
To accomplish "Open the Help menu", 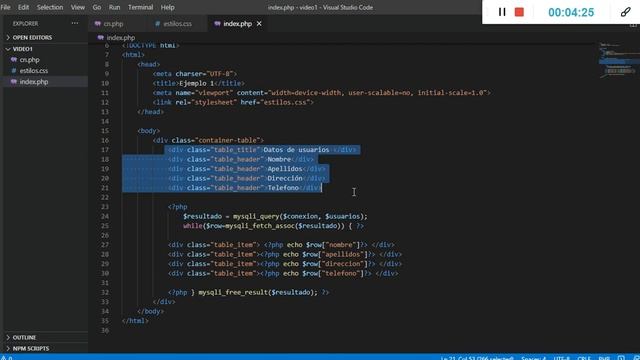I will click(167, 7).
